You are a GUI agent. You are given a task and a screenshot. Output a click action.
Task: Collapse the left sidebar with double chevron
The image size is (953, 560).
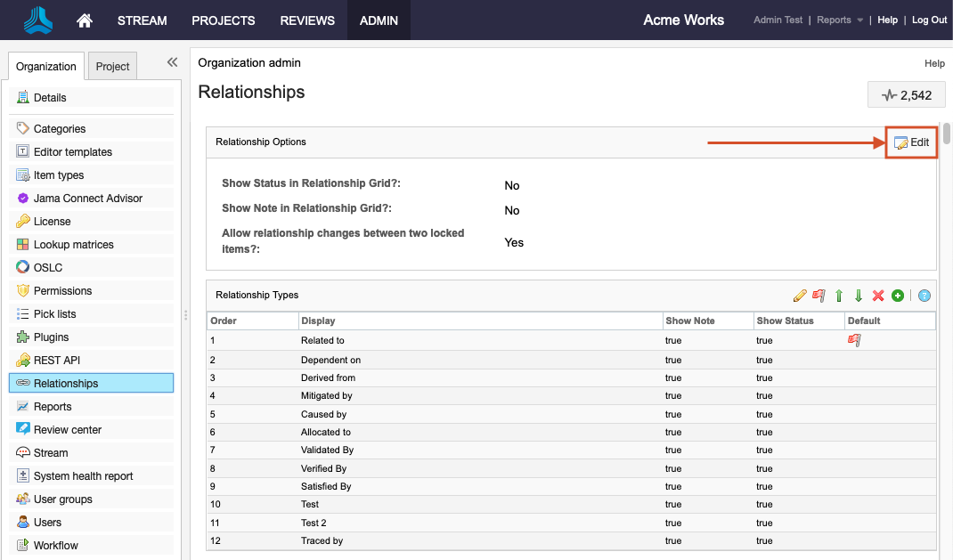pos(172,62)
